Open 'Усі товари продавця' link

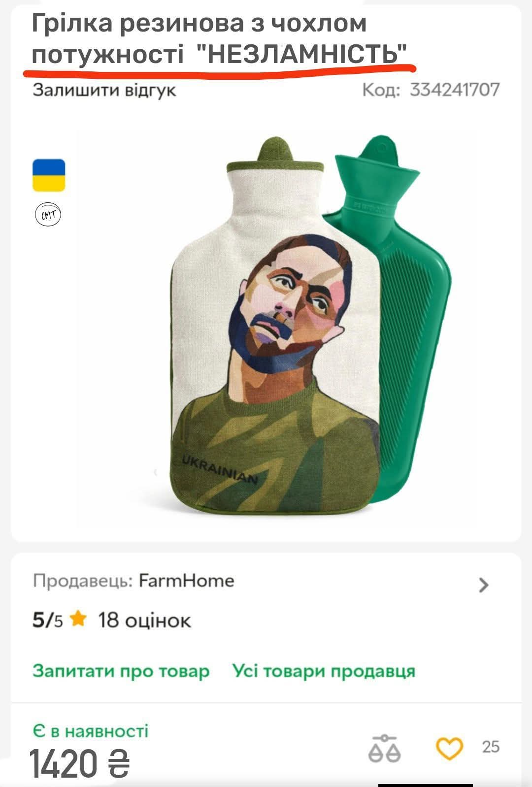coord(324,671)
